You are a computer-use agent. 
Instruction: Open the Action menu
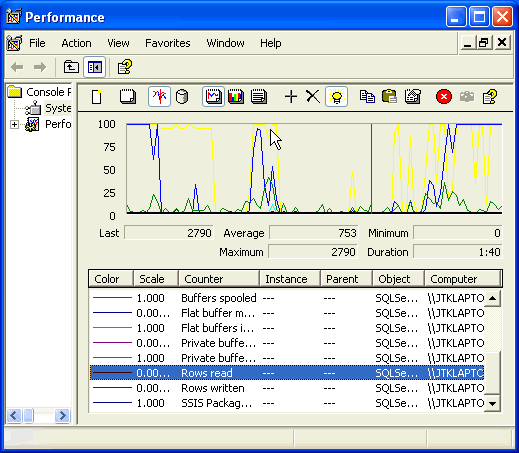coord(76,43)
